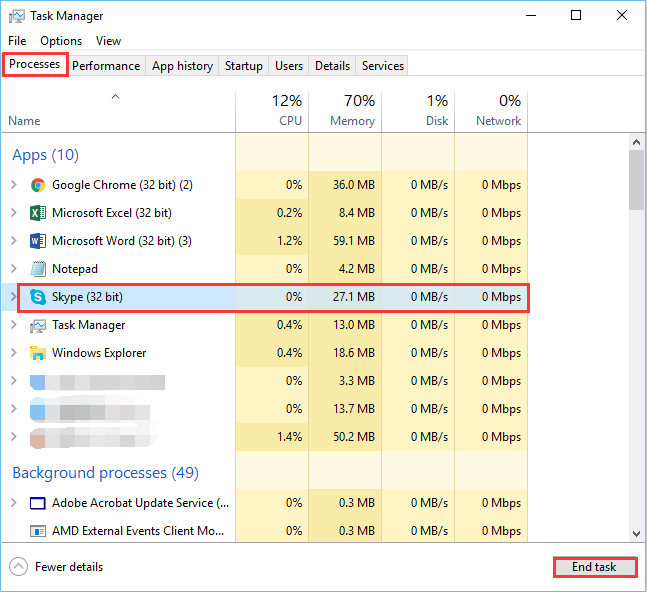Image resolution: width=647 pixels, height=592 pixels.
Task: Expand the Google Chrome process group
Action: [14, 185]
